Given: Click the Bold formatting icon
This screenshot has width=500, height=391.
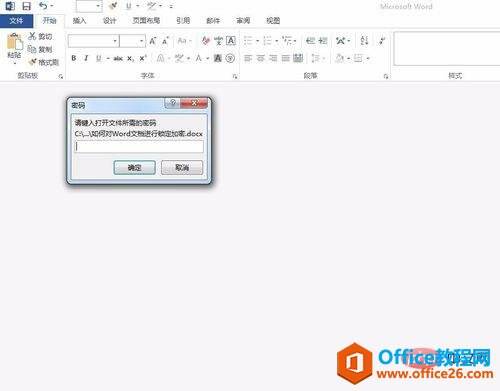Looking at the screenshot, I should pos(74,58).
